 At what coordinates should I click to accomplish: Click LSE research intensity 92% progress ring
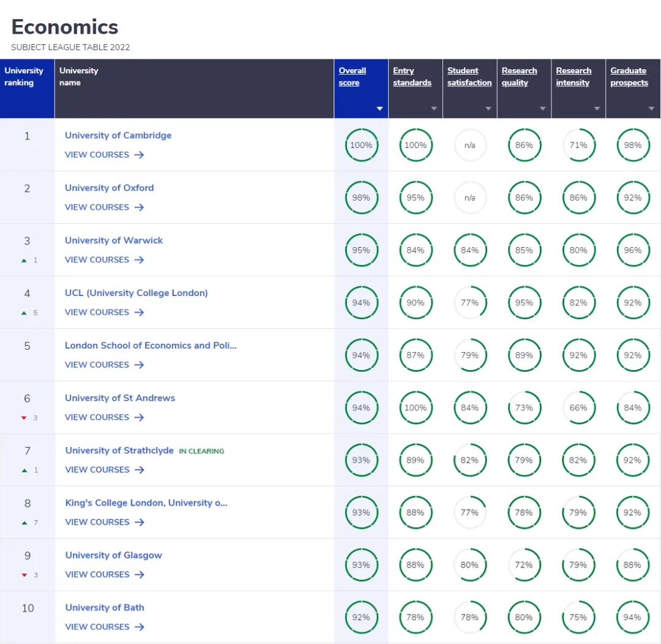click(578, 355)
